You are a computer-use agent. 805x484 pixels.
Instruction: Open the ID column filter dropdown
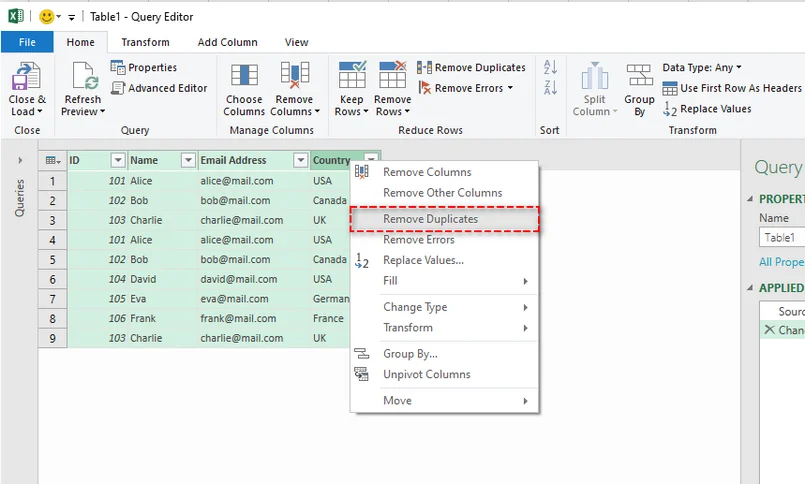(x=118, y=160)
